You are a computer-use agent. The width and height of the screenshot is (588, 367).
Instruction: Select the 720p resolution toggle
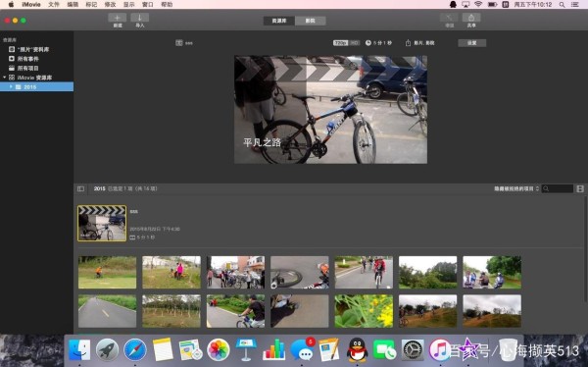point(340,43)
